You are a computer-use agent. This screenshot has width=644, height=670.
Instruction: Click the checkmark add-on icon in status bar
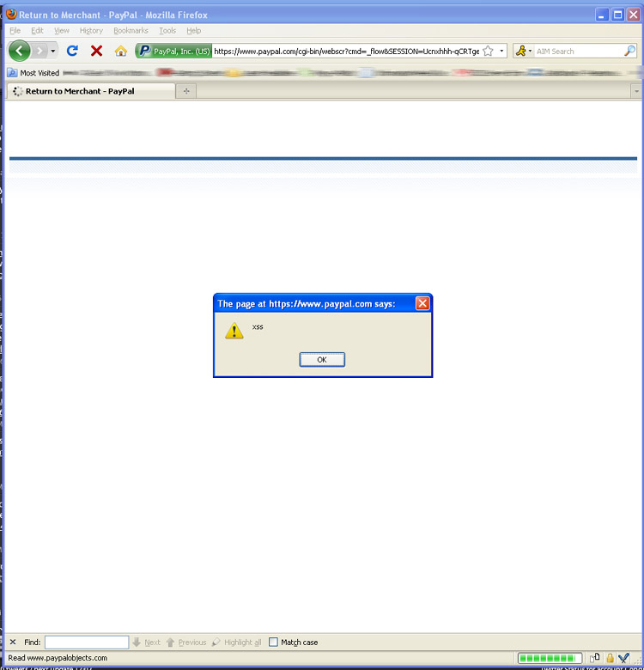[x=623, y=658]
